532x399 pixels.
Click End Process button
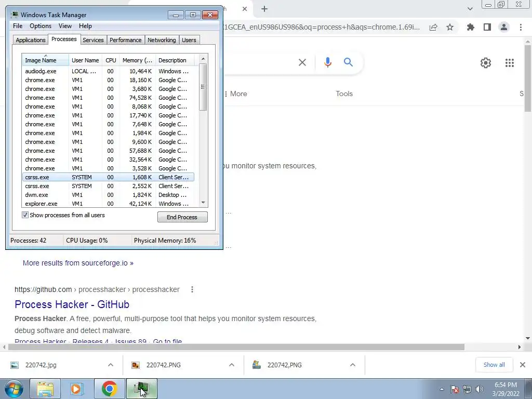pyautogui.click(x=182, y=217)
